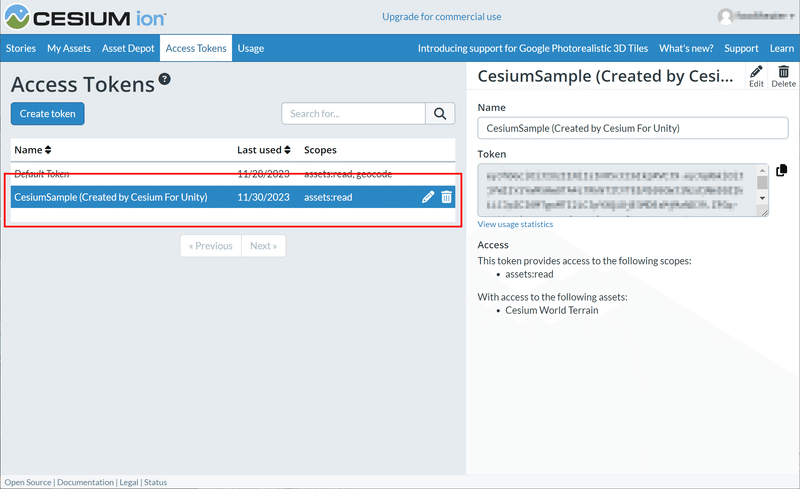Screen dimensions: 800x489
Task: Switch to the Usage tab
Action: 251,48
